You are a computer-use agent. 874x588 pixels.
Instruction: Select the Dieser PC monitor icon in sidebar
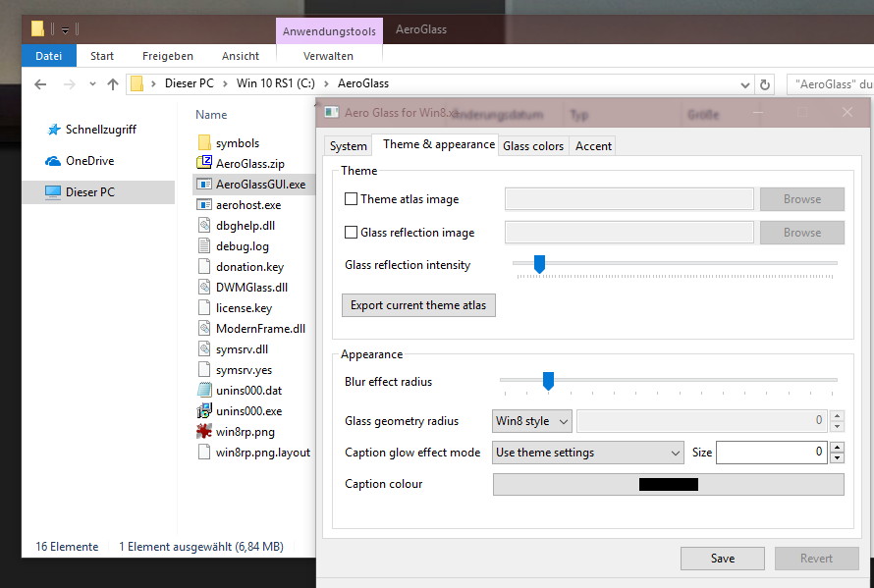pyautogui.click(x=53, y=192)
